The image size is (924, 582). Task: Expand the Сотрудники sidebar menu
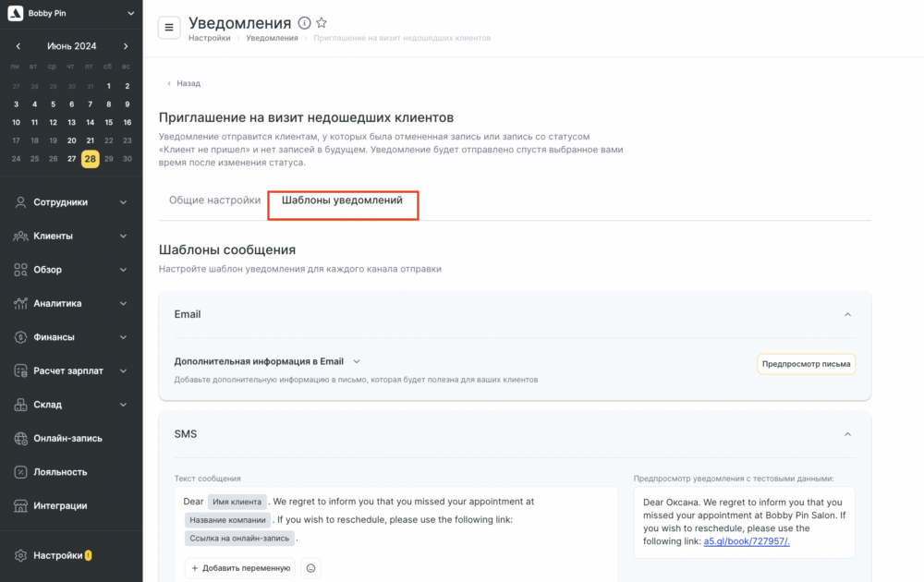pos(71,202)
